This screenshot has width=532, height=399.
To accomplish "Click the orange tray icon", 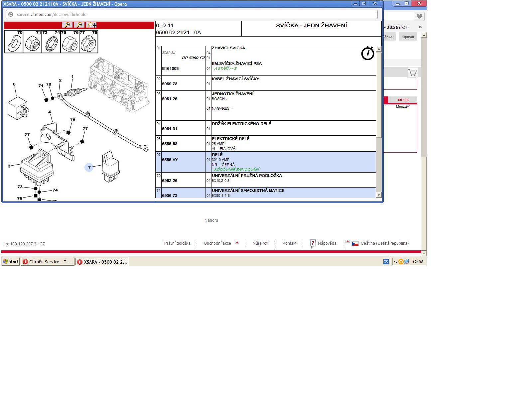I will [401, 262].
